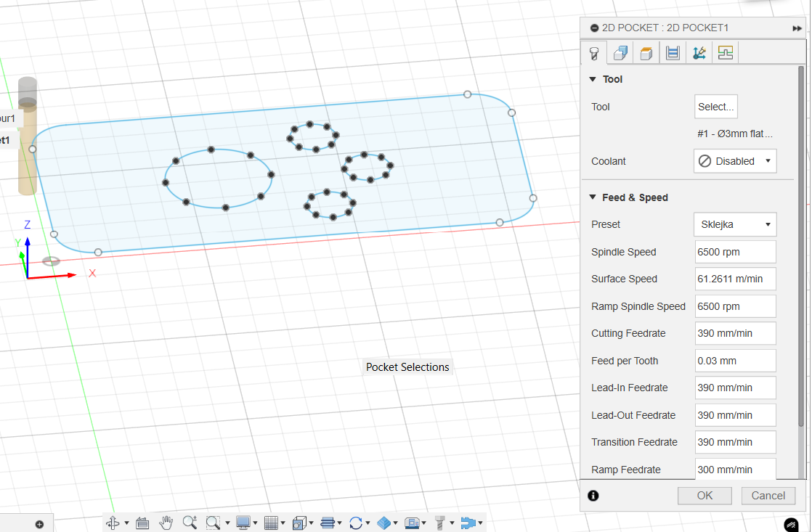Image resolution: width=812 pixels, height=532 pixels.
Task: Click the Look At icon
Action: [x=142, y=523]
